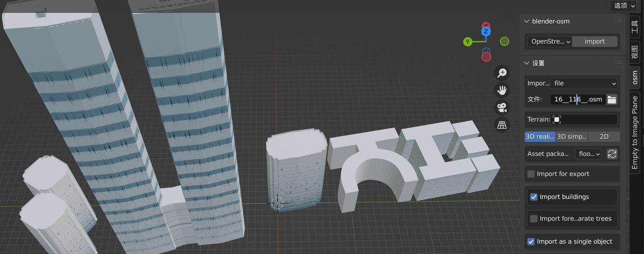Open the file browser folder icon
This screenshot has width=644, height=254.
(612, 99)
